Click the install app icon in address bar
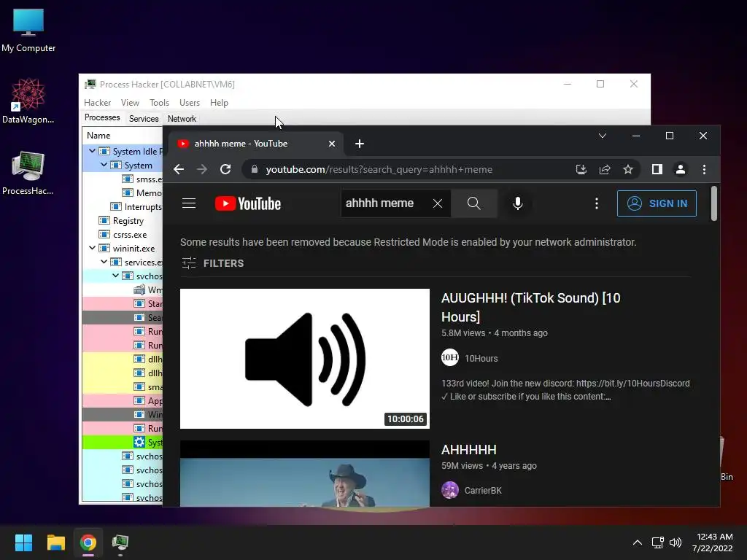This screenshot has height=560, width=747. [581, 169]
